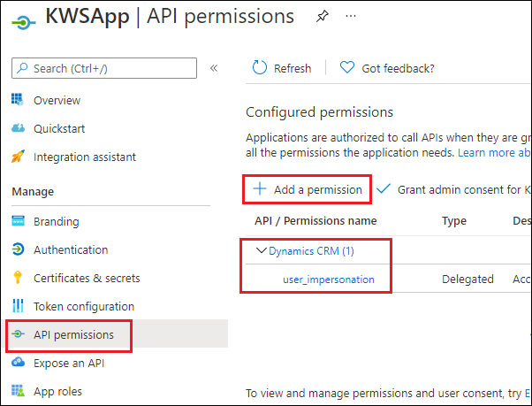Click the pin icon beside page title

[323, 16]
